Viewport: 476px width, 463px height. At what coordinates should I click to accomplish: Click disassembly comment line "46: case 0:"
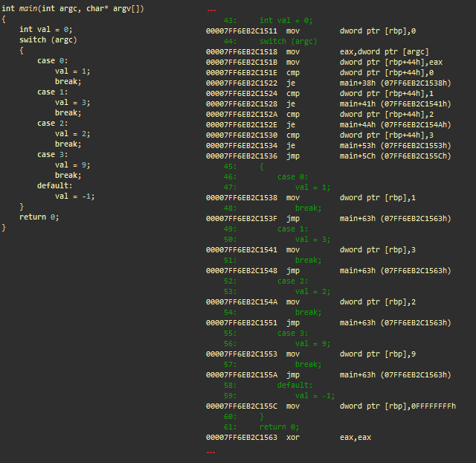(x=266, y=177)
